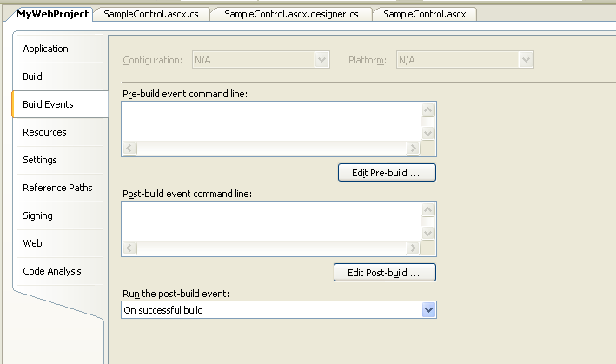Switch to SampleControl.ascx.designer.cs tab
Viewport: 616px width, 364px height.
[x=291, y=14]
